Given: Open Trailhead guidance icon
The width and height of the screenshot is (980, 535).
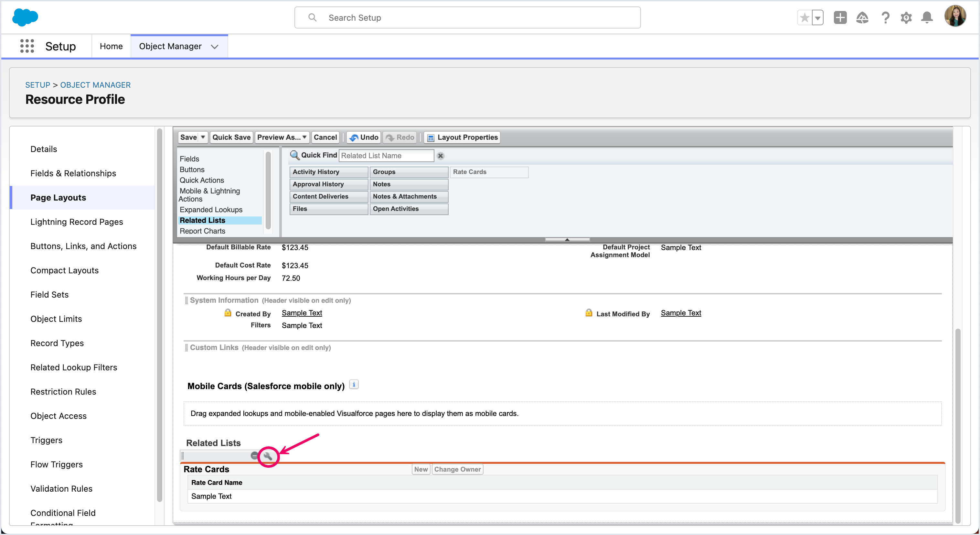Looking at the screenshot, I should 862,17.
